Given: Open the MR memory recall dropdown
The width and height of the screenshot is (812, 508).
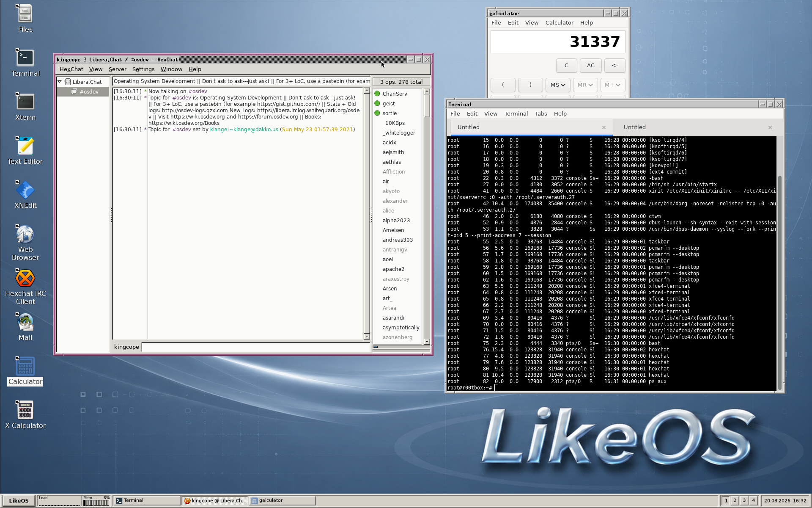Looking at the screenshot, I should [x=585, y=85].
